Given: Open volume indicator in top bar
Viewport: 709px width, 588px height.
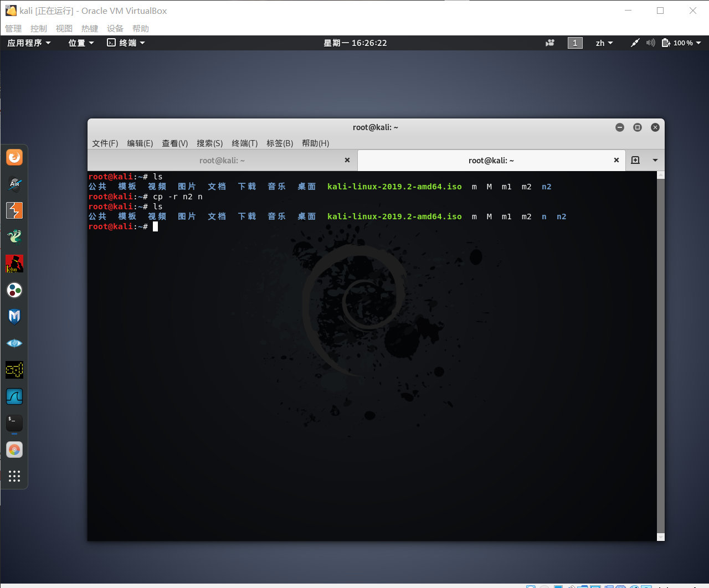Looking at the screenshot, I should (x=650, y=43).
